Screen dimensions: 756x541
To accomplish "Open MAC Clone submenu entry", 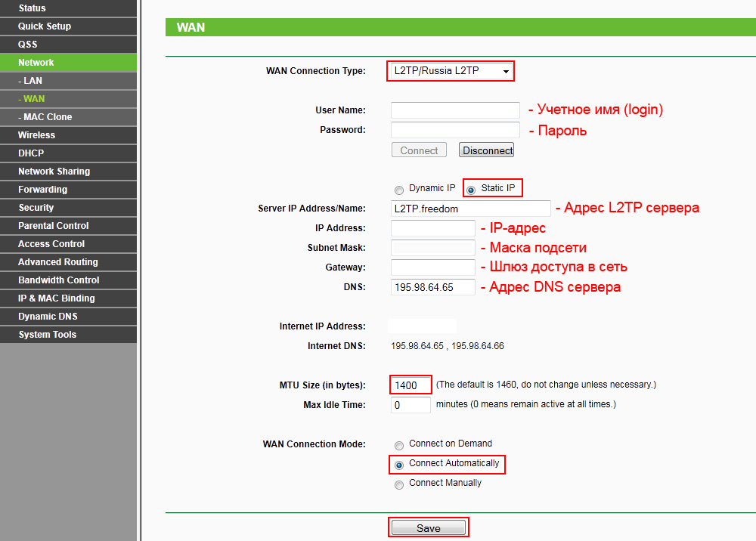I will point(69,117).
